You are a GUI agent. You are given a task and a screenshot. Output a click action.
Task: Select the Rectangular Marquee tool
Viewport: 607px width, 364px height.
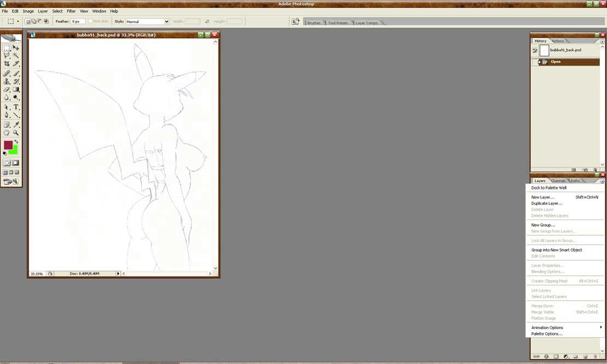coord(7,48)
